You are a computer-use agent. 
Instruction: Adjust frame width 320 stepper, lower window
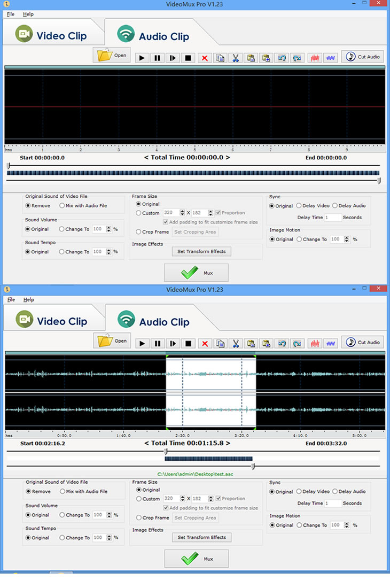183,498
